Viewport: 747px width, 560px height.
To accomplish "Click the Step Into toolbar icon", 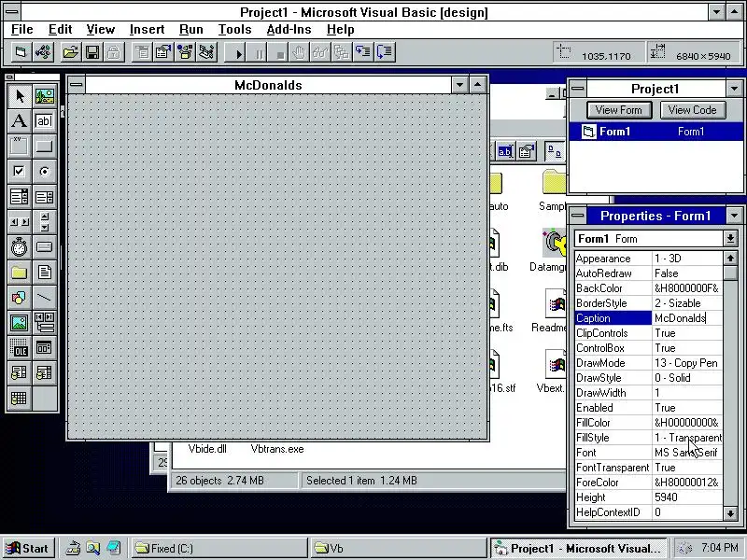I will pos(363,52).
